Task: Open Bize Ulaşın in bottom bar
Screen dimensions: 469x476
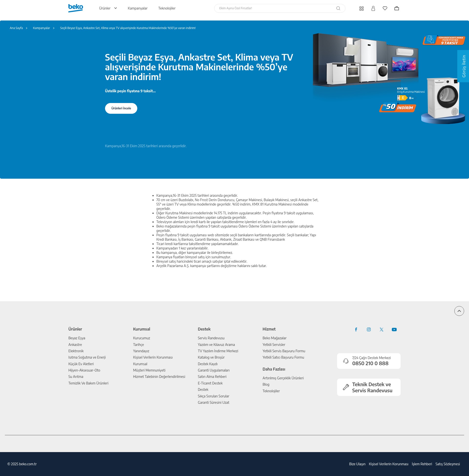Action: [x=357, y=464]
